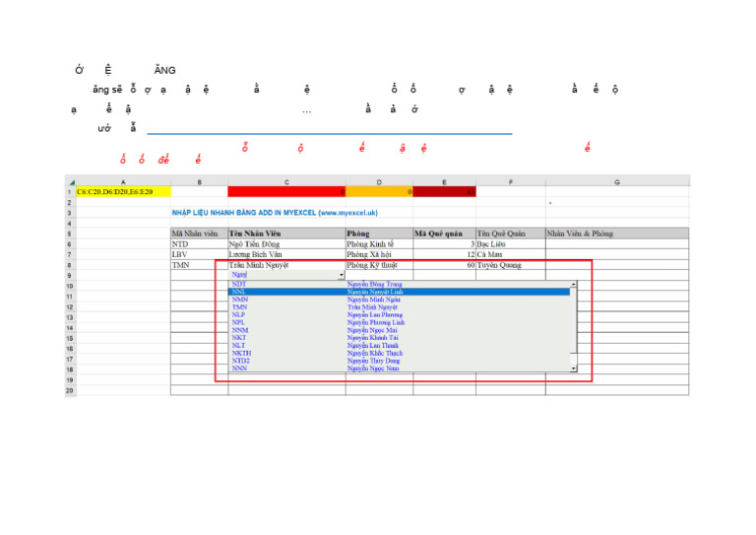Click the red cell C1
Image resolution: width=756 pixels, height=535 pixels.
286,192
